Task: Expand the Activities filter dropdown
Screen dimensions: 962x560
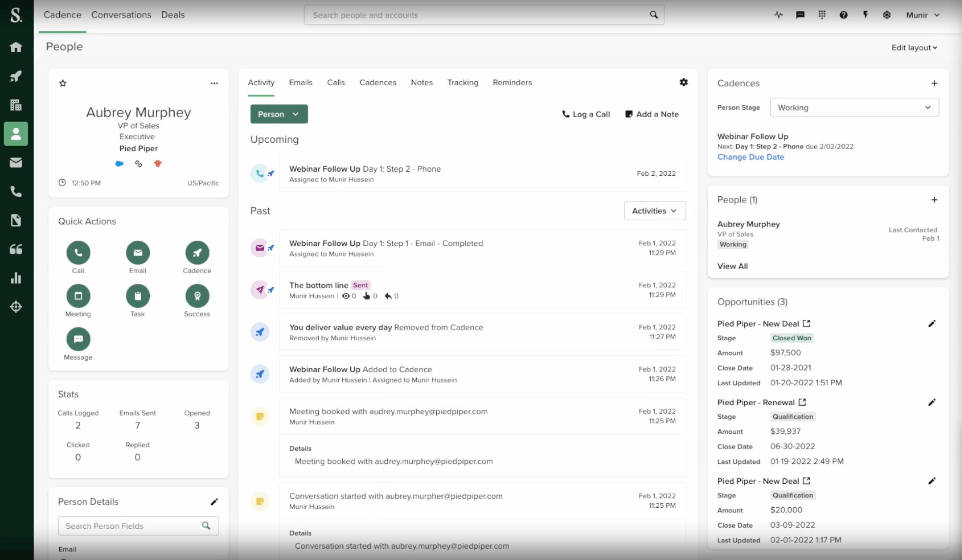Action: click(654, 211)
